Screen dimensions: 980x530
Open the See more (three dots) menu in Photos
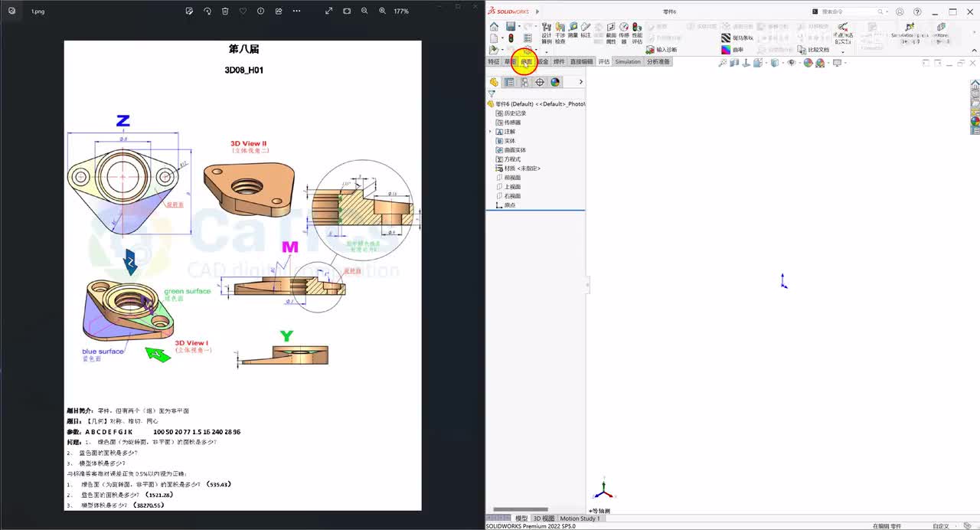point(297,11)
